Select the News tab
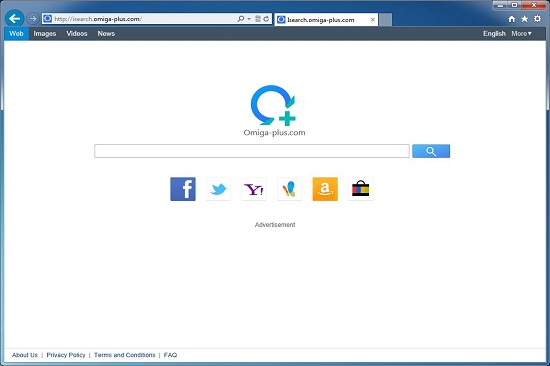The width and height of the screenshot is (550, 366). [106, 34]
